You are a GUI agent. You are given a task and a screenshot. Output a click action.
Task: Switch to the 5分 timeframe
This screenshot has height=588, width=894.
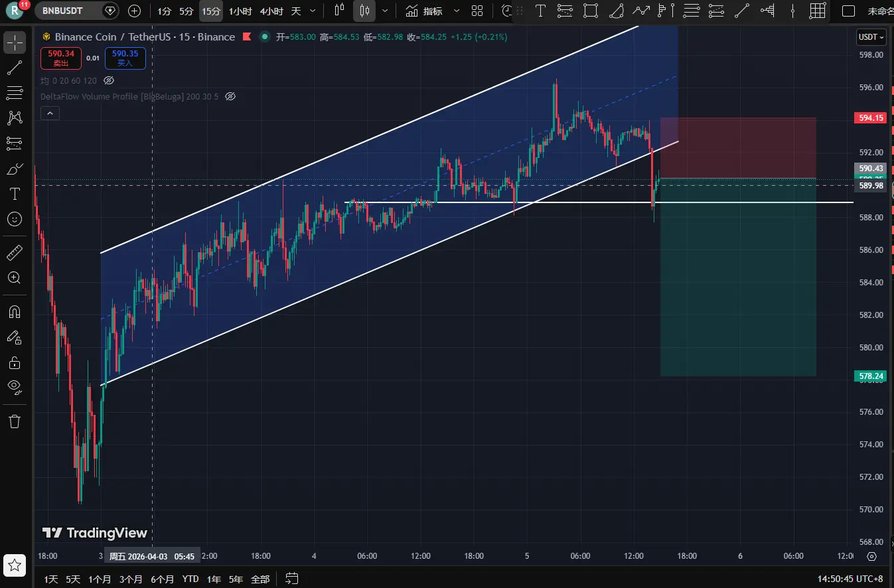(x=187, y=11)
